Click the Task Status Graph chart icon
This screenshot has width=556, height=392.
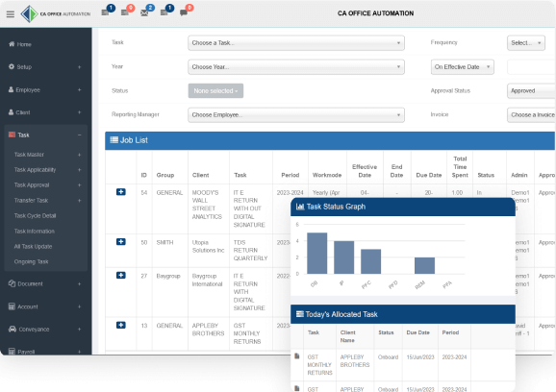click(x=300, y=207)
